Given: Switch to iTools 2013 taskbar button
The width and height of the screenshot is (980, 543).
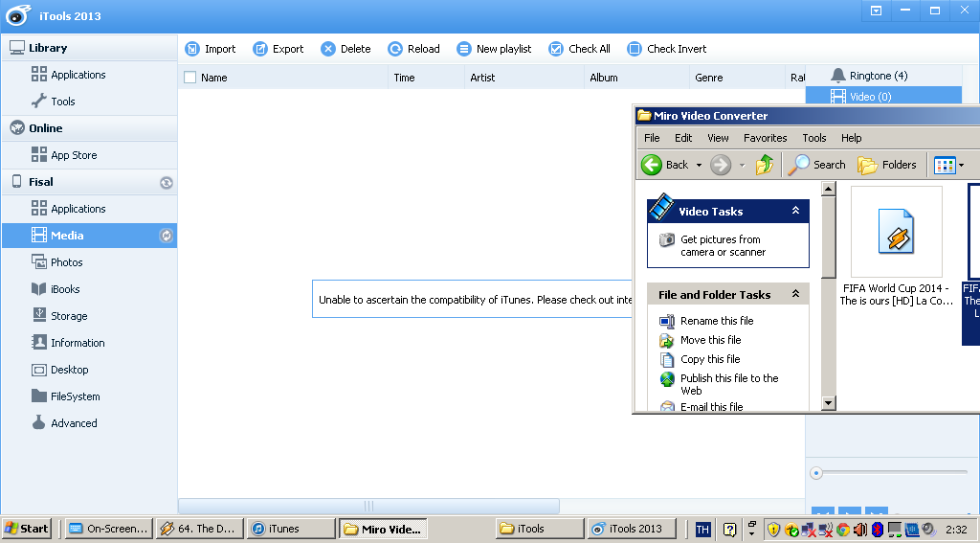Looking at the screenshot, I should 632,529.
